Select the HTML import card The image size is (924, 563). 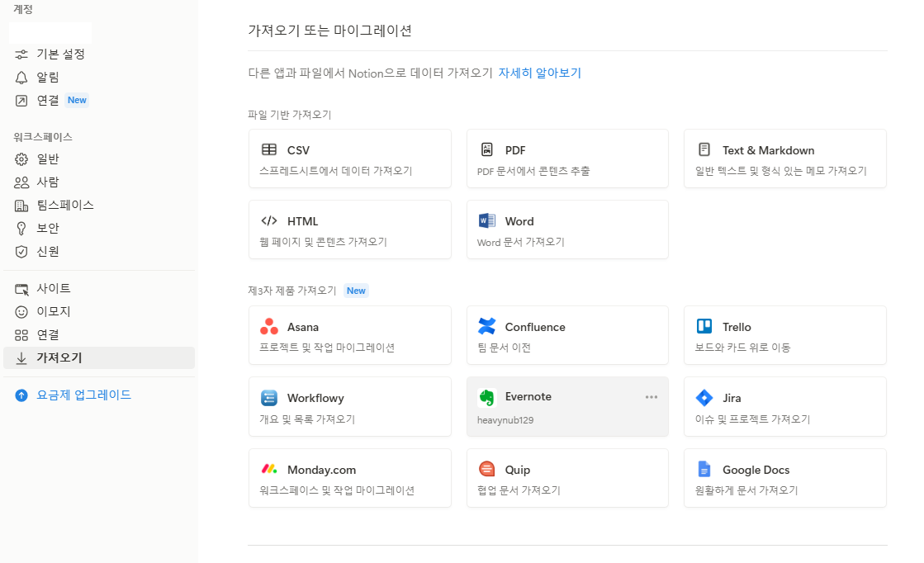coord(350,229)
